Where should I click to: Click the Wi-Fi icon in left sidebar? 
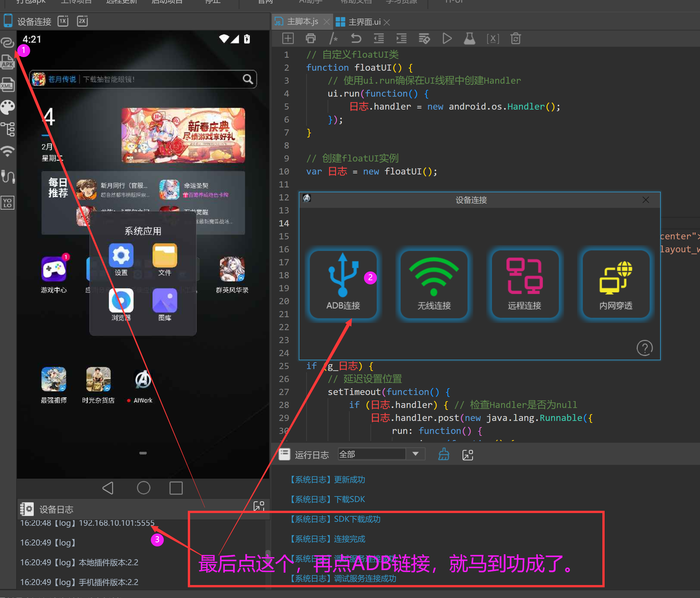click(x=7, y=151)
